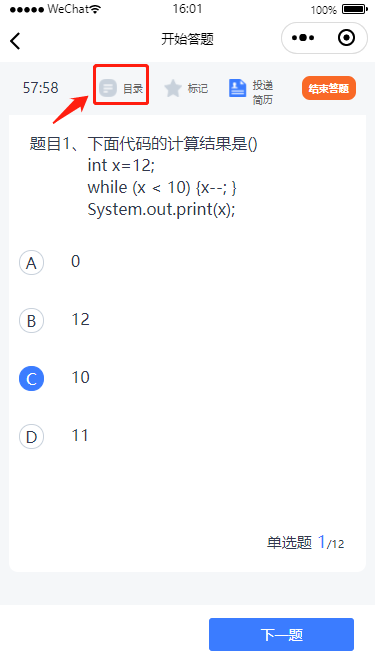Tap the Wi-Fi signal icon
375x665 pixels.
coord(95,9)
